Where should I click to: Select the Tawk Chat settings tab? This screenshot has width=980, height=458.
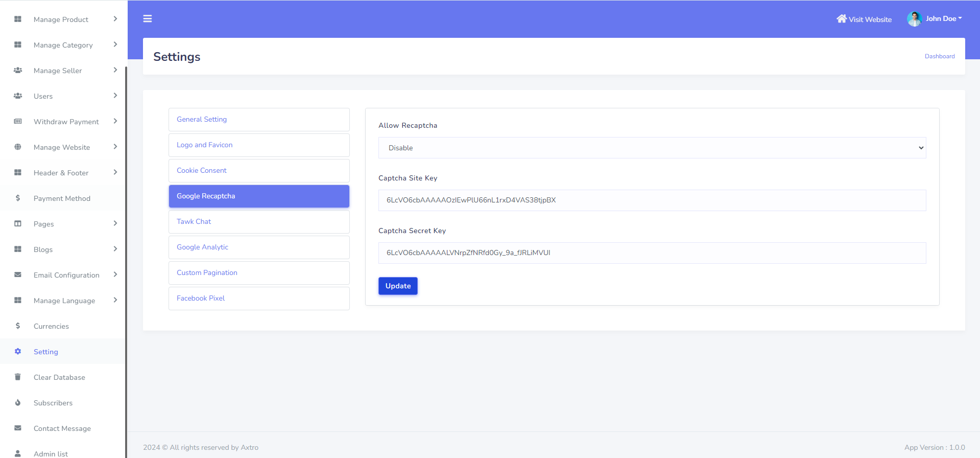[259, 222]
